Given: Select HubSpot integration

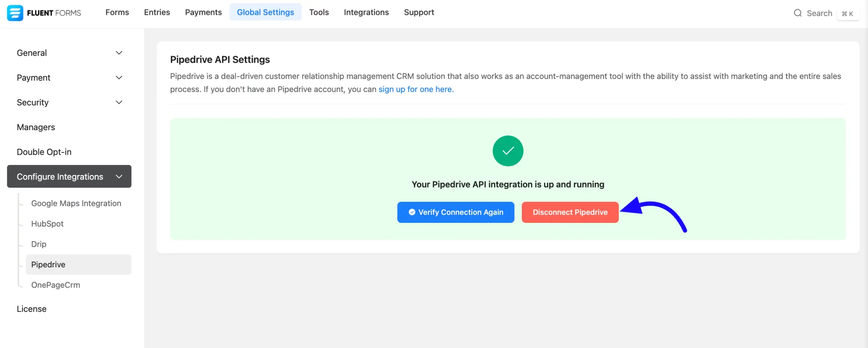Looking at the screenshot, I should (x=47, y=224).
